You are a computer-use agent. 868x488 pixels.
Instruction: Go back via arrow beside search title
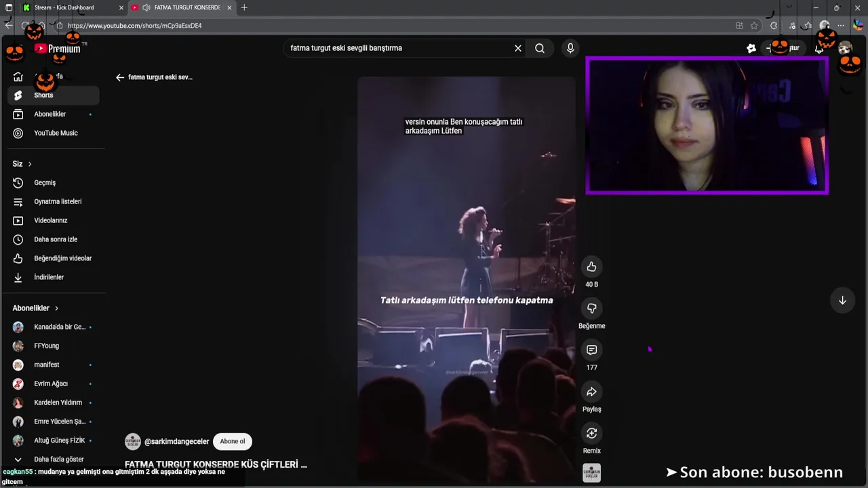pyautogui.click(x=120, y=77)
